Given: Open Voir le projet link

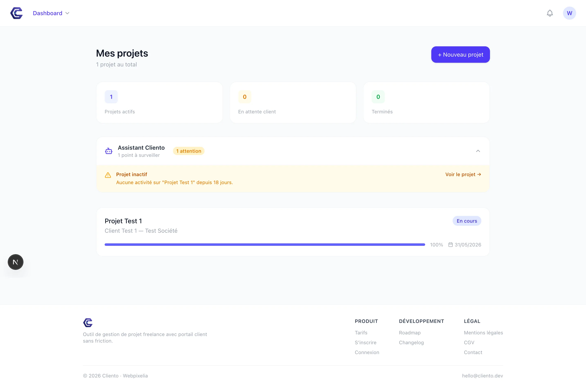Looking at the screenshot, I should pyautogui.click(x=463, y=174).
